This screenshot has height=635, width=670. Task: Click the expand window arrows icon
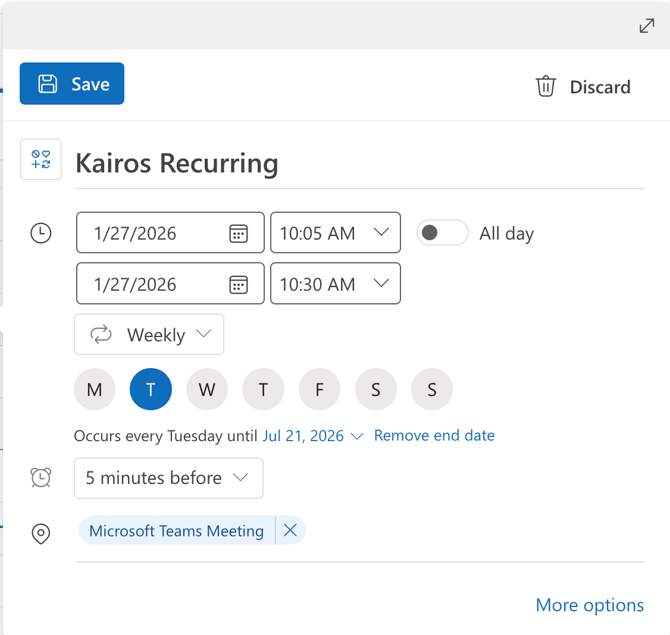[x=647, y=26]
